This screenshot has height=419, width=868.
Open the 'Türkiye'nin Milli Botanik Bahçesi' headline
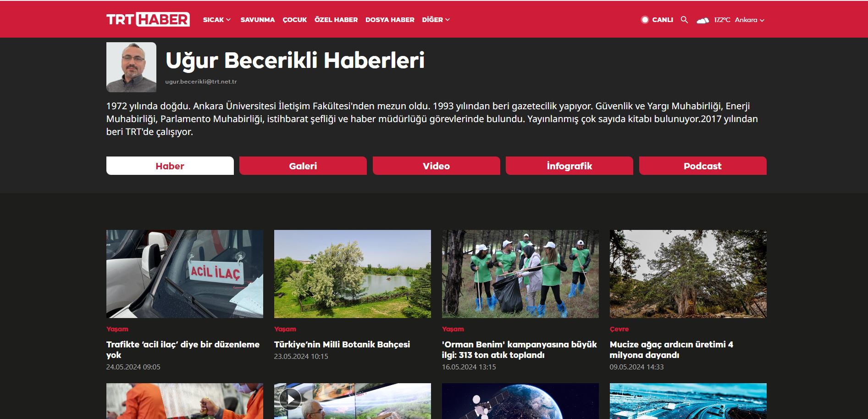pyautogui.click(x=342, y=344)
